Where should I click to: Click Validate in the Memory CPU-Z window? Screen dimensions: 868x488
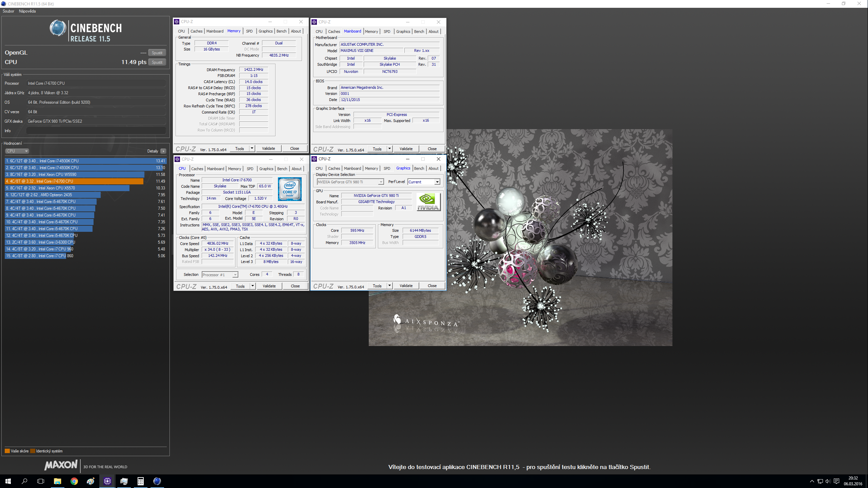[268, 148]
